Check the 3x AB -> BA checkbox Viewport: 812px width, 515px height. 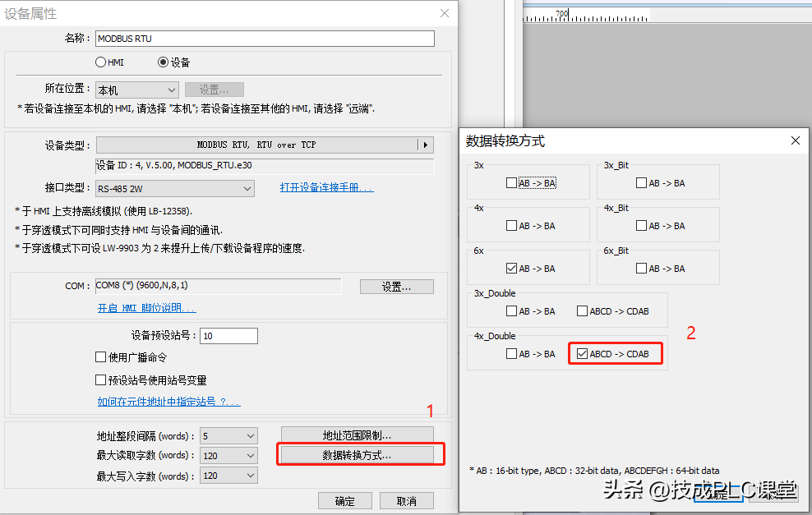point(512,183)
